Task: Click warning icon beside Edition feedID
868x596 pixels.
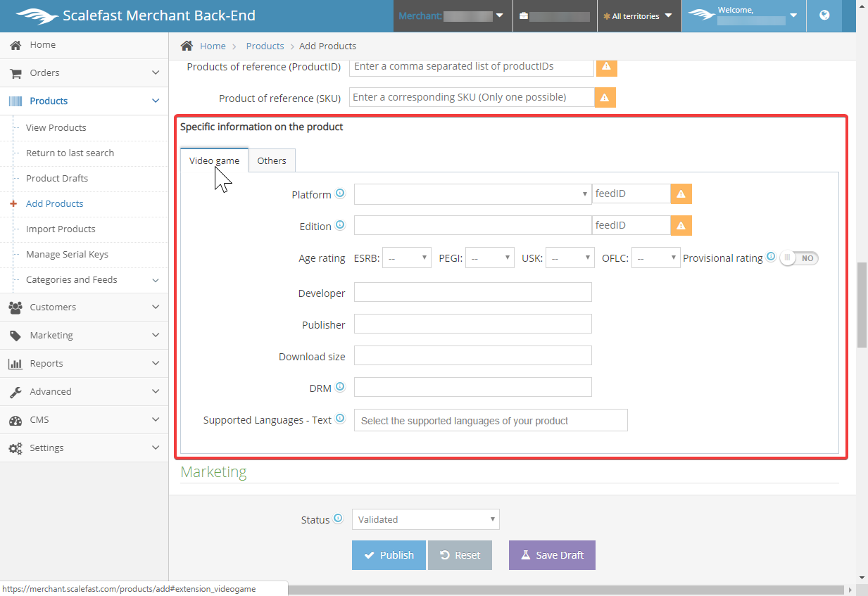Action: pos(681,226)
